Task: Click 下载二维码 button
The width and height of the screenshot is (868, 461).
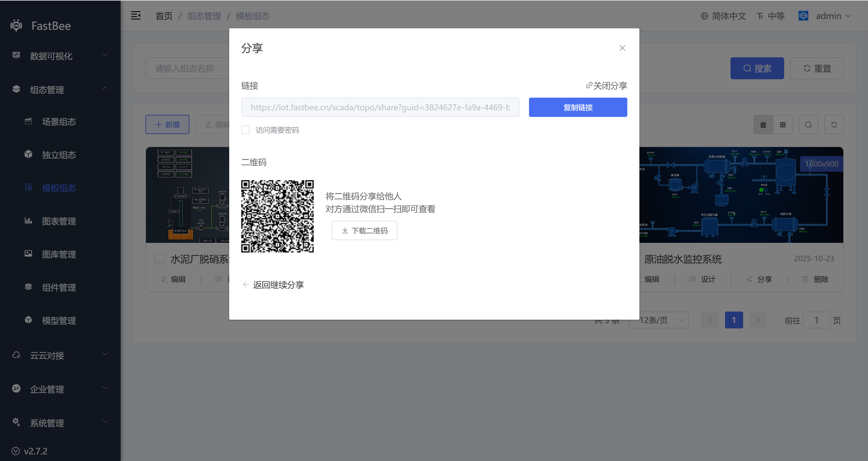Action: point(364,231)
